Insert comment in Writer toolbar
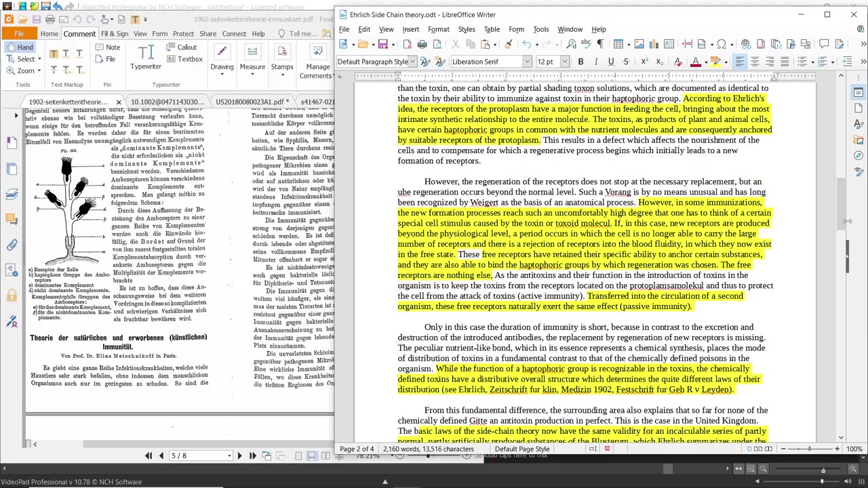 pyautogui.click(x=824, y=44)
